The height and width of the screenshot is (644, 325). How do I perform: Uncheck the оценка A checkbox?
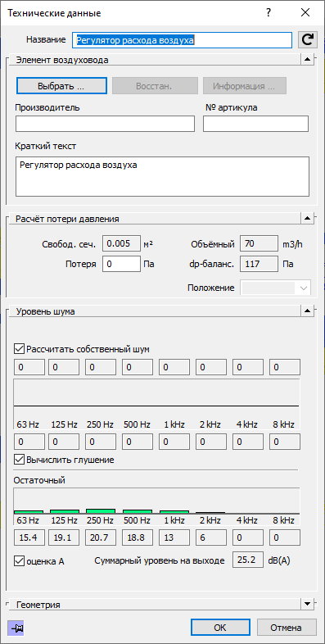(20, 560)
